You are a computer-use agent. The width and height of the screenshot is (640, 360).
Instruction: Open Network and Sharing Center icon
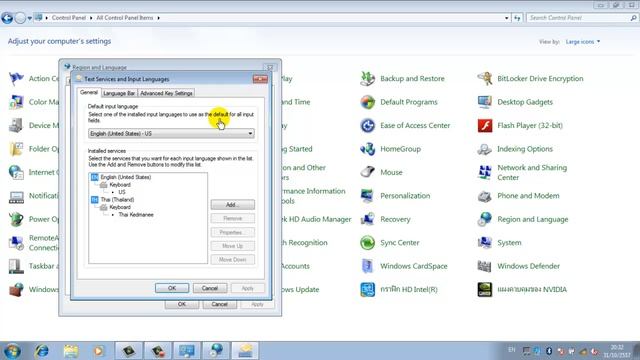pyautogui.click(x=484, y=172)
